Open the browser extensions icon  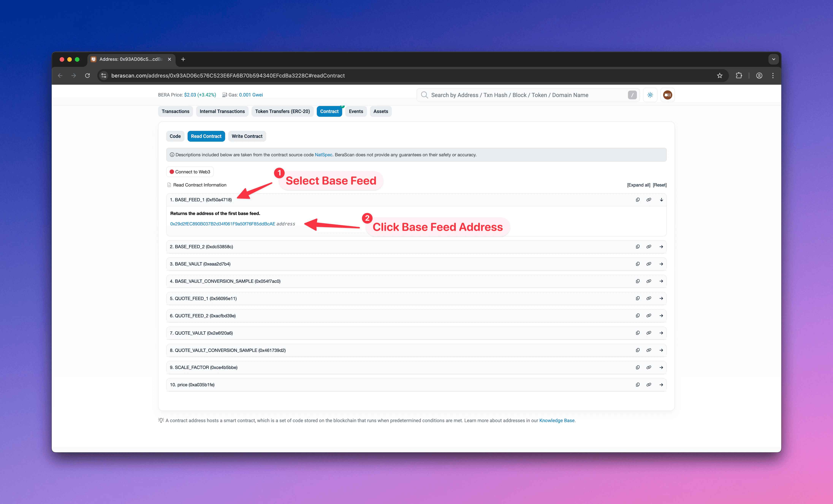(x=739, y=75)
